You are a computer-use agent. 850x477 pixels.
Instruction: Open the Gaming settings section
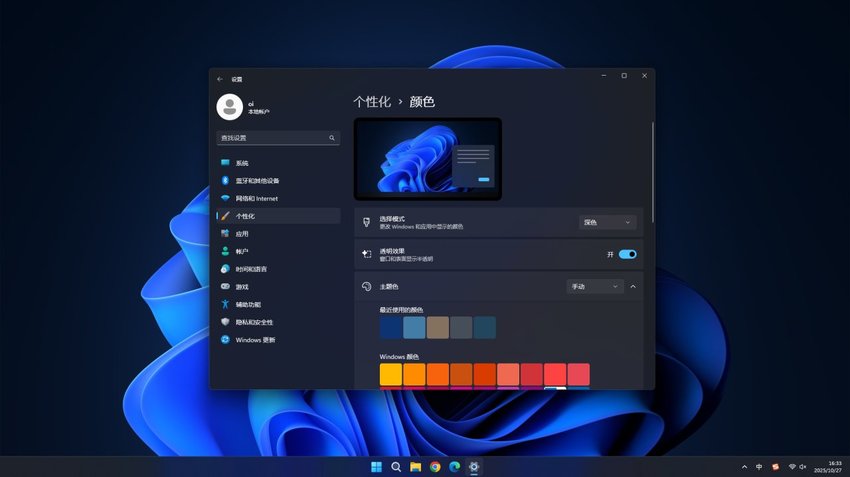coord(242,287)
